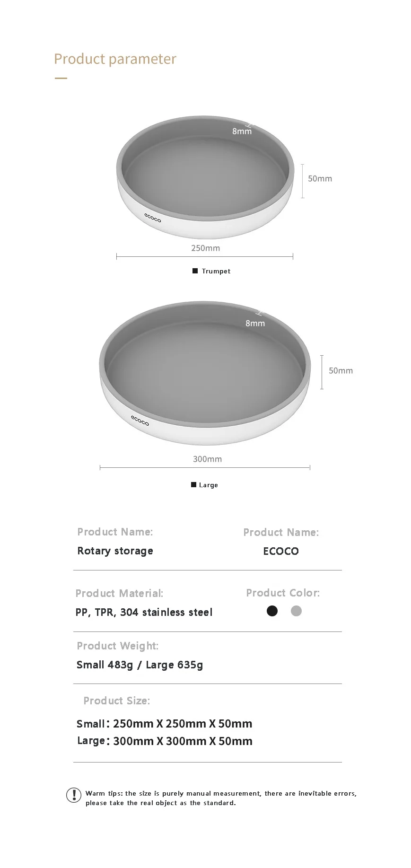Click the large 300mm tray image
Viewport: 411px width, 868px height.
205,374
